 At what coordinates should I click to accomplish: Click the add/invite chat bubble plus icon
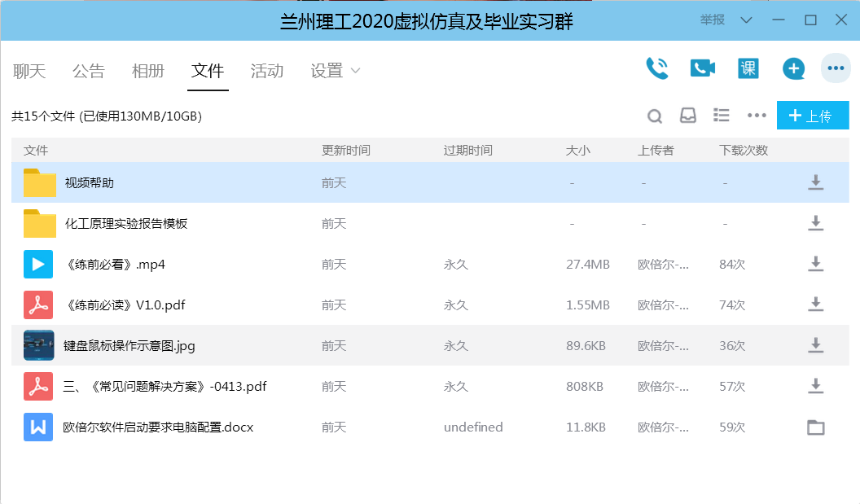pos(793,69)
